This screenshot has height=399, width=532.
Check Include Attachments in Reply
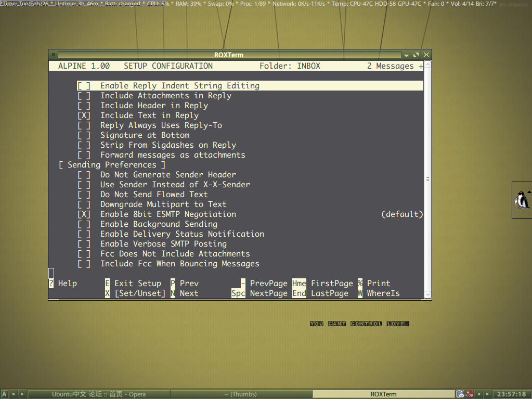[84, 96]
